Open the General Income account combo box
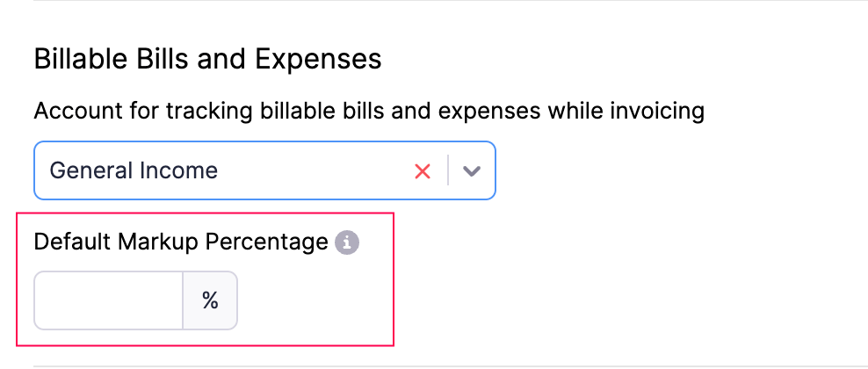868x369 pixels. pyautogui.click(x=220, y=170)
